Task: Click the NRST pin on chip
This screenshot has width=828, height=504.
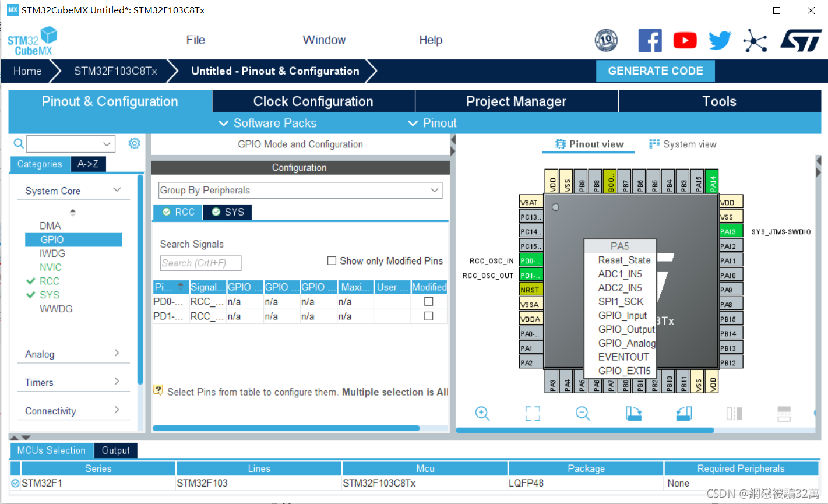Action: coord(531,290)
